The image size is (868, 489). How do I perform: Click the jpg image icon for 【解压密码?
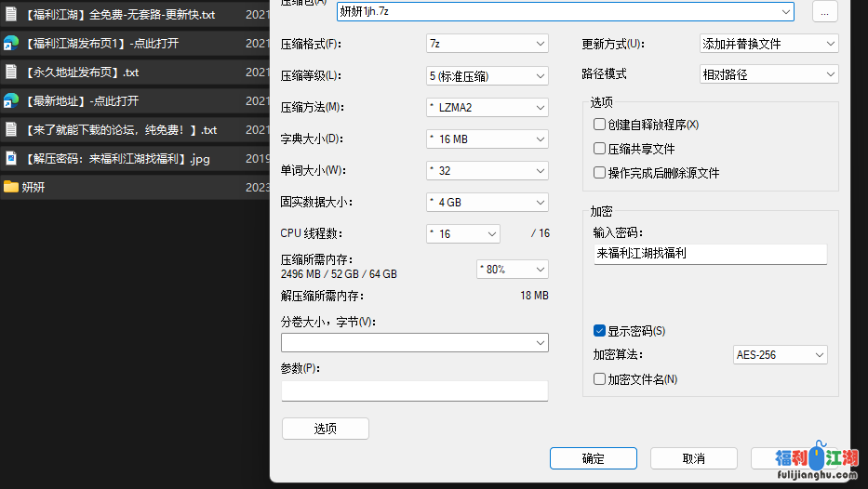(11, 159)
